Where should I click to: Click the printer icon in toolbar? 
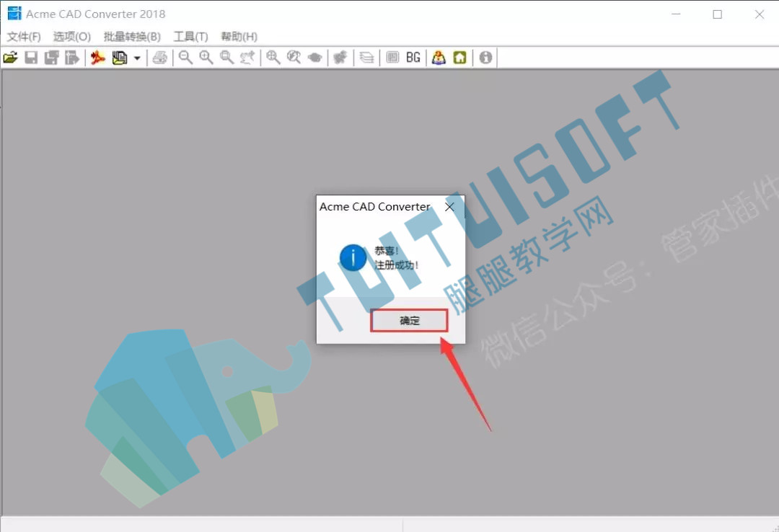[x=160, y=58]
